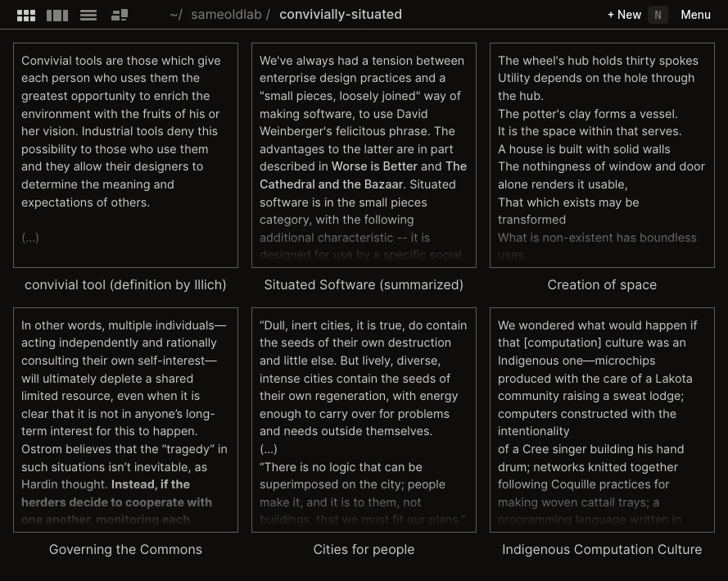Open the convivial tool text block
Viewport: 728px width, 581px height.
125,155
